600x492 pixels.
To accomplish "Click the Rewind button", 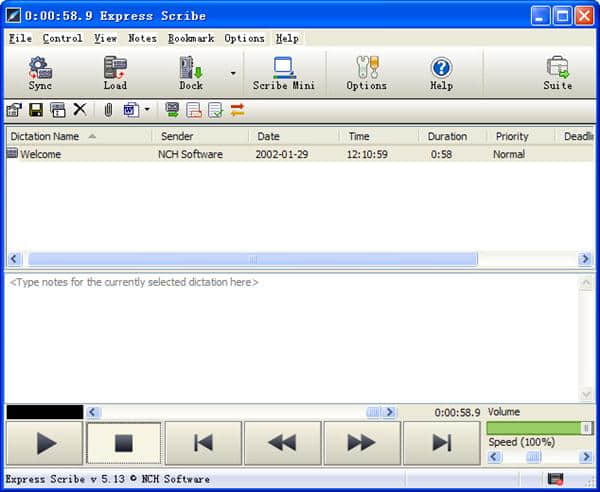I will [x=282, y=443].
